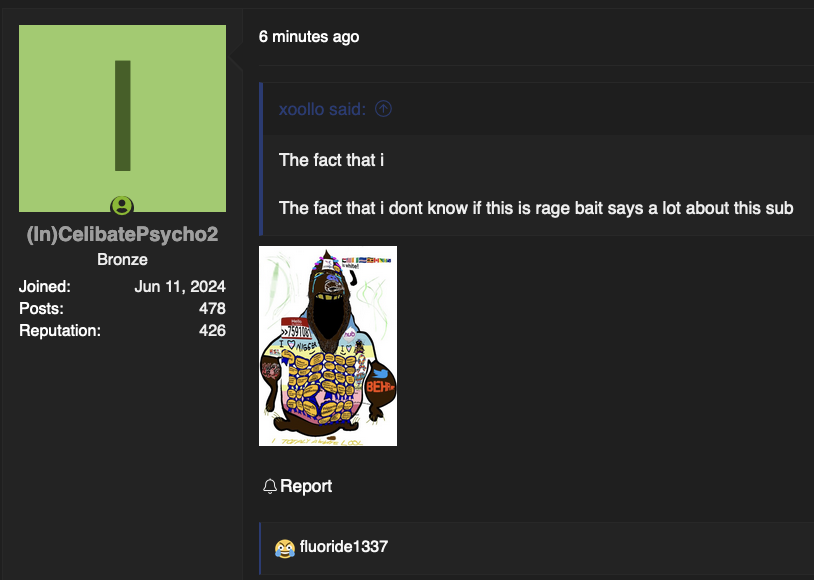Click the Bronze rank label
Screen dimensions: 814x580
click(x=123, y=260)
